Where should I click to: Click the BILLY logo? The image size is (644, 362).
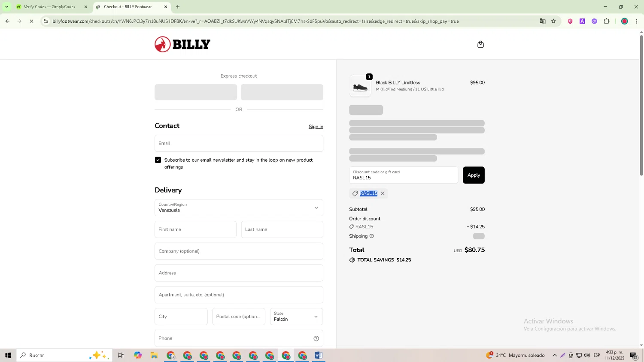[x=182, y=44]
